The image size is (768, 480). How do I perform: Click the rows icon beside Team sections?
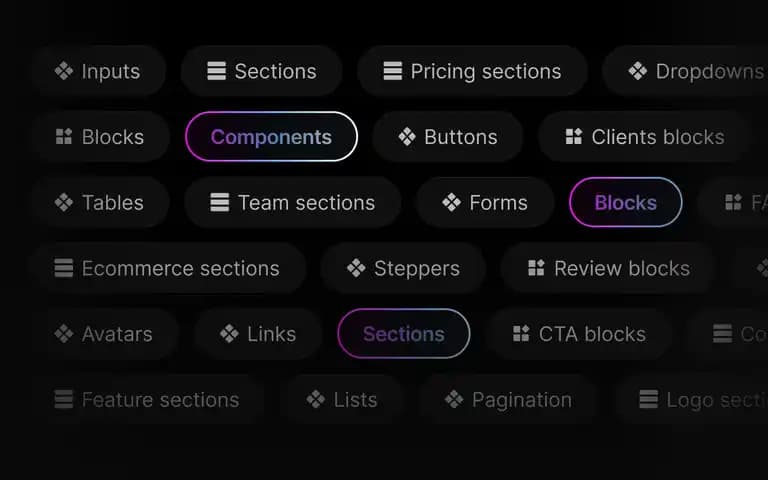tap(219, 202)
